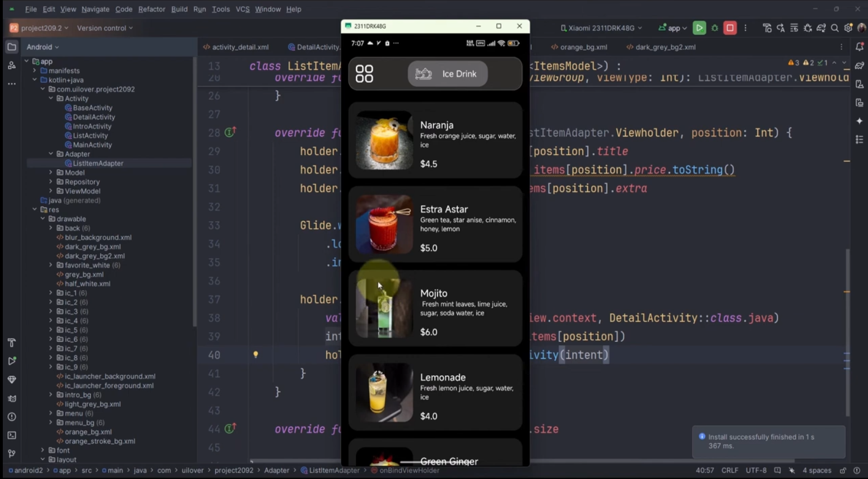Open the Version Control branch tool window
Image resolution: width=868 pixels, height=479 pixels.
pos(12,454)
